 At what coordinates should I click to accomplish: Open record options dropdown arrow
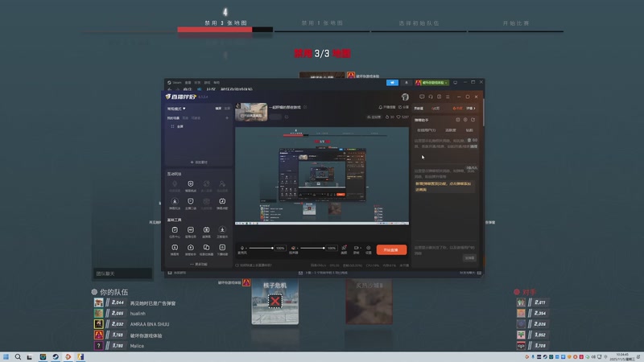(361, 248)
